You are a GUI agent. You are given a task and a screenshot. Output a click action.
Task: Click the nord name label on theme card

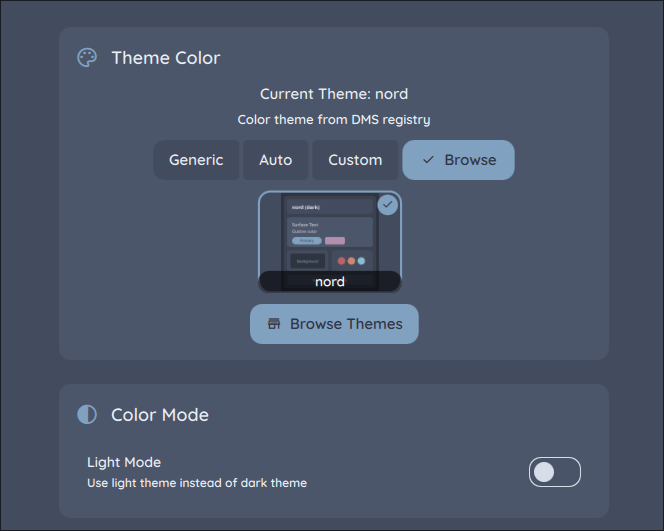[330, 281]
